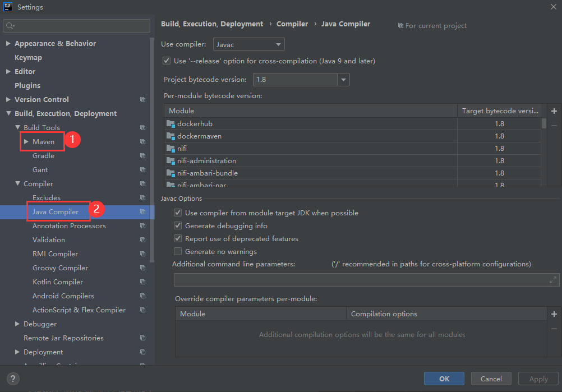Collapse the Compiler node arrow

pyautogui.click(x=17, y=183)
